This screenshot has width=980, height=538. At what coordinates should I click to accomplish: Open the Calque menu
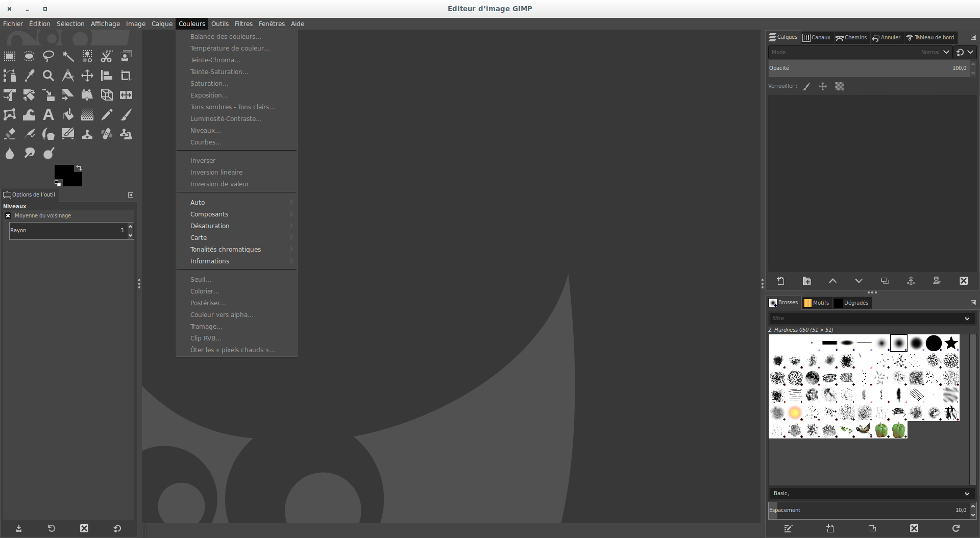[x=162, y=23]
